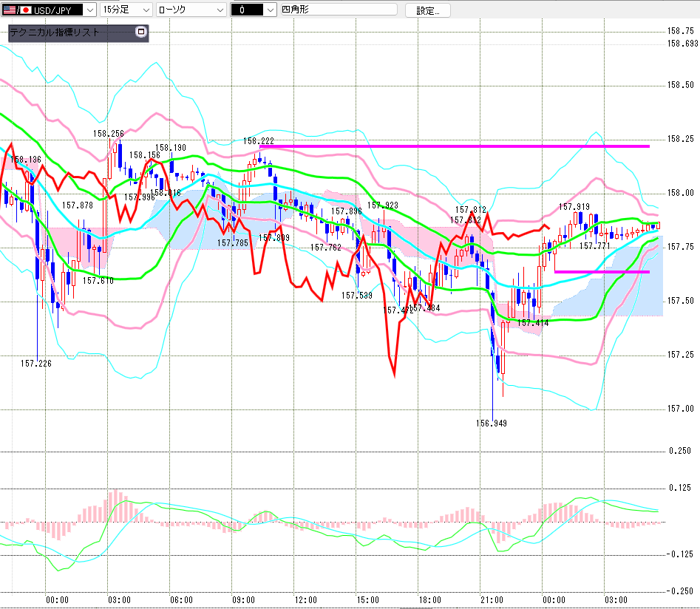Image resolution: width=700 pixels, height=609 pixels.
Task: Click the 0.250 oscillator axis label
Action: 680,451
